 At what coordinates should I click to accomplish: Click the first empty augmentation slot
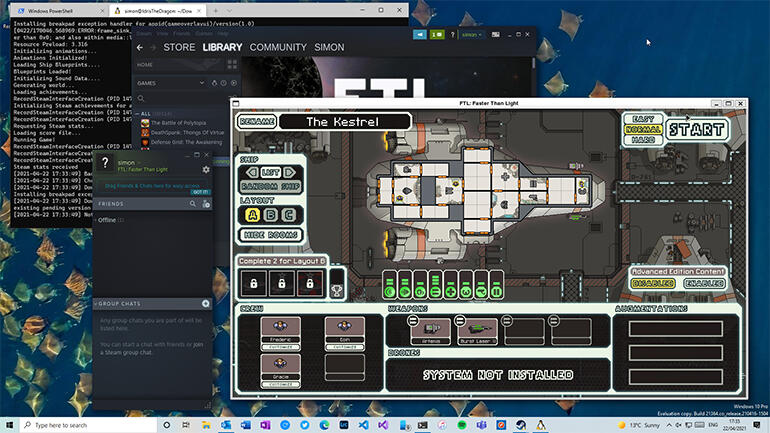676,328
